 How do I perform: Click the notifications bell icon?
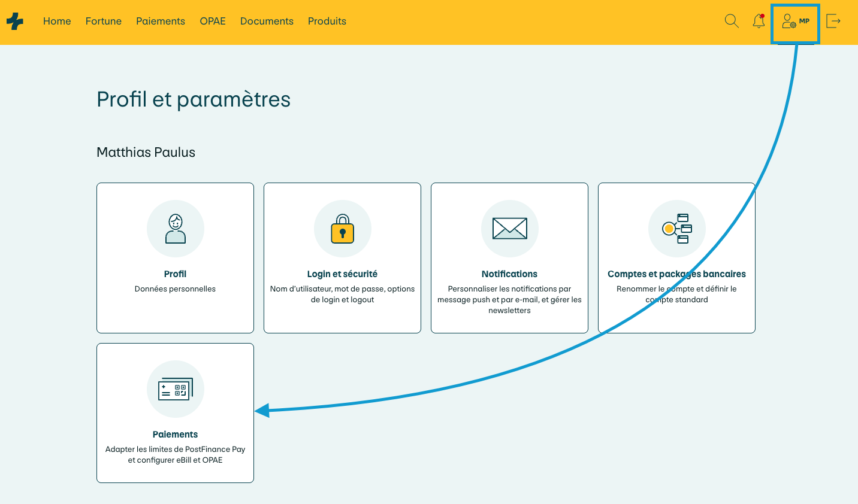click(758, 21)
